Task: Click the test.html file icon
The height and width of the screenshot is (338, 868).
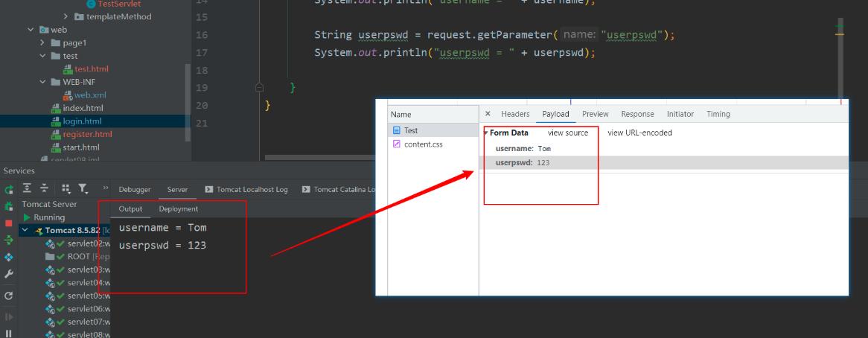Action: [x=68, y=69]
